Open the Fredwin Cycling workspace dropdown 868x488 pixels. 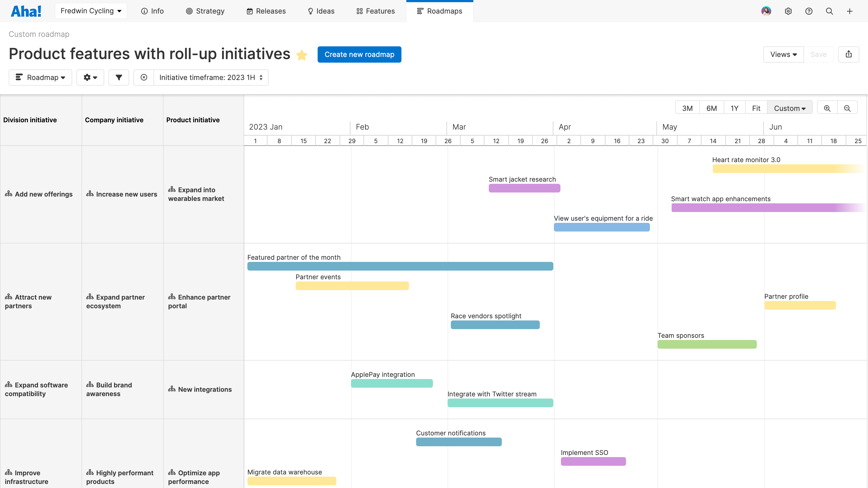pos(91,11)
